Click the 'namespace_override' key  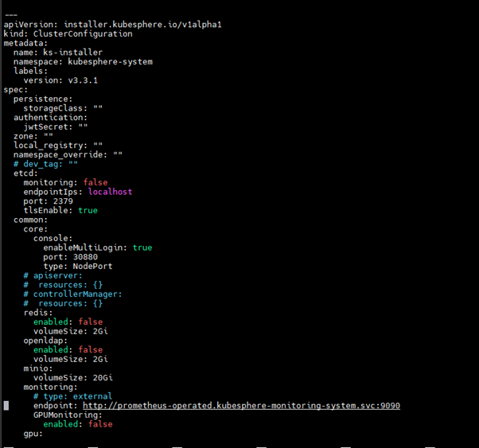(x=60, y=154)
